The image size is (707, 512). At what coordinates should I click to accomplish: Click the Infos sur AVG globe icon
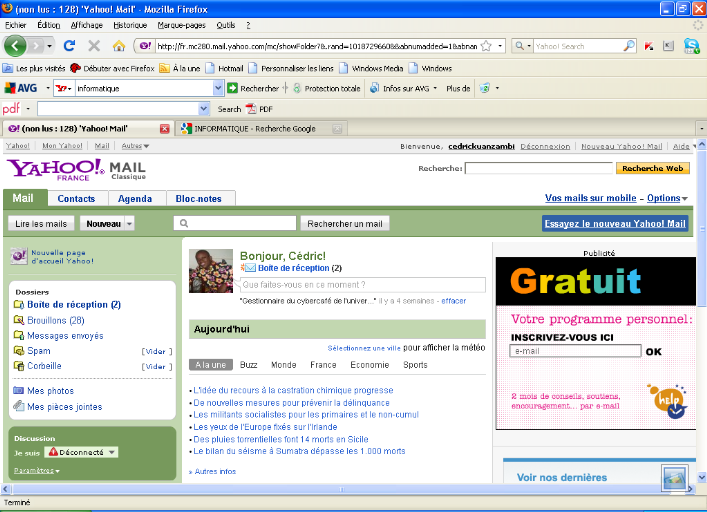click(374, 88)
